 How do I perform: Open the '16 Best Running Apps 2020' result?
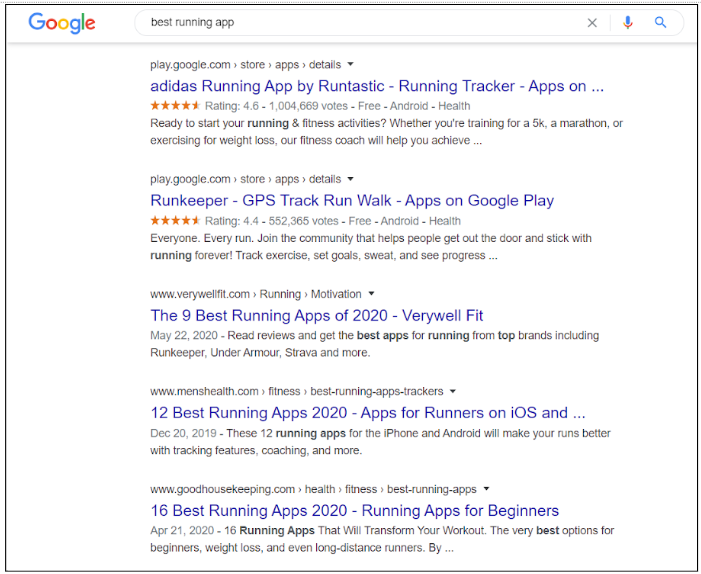354,510
